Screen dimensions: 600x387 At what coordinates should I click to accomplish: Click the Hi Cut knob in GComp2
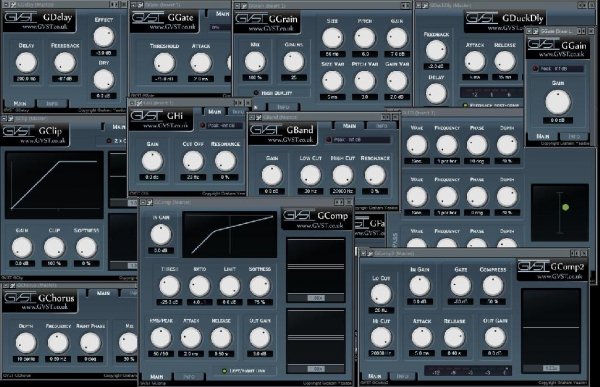click(381, 338)
